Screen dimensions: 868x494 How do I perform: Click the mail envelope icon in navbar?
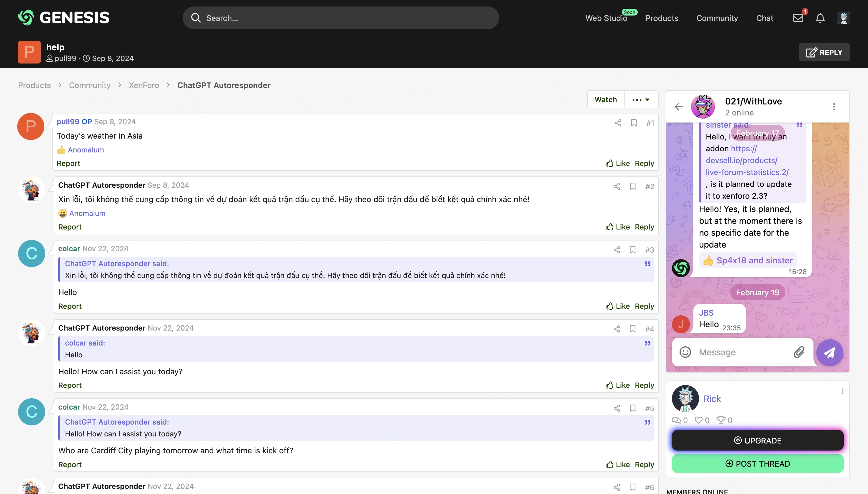coord(798,17)
